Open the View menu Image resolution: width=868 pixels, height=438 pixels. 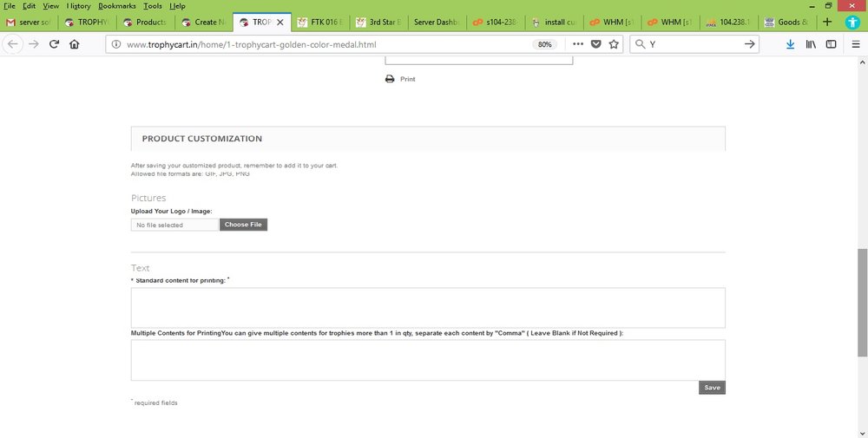pos(51,6)
